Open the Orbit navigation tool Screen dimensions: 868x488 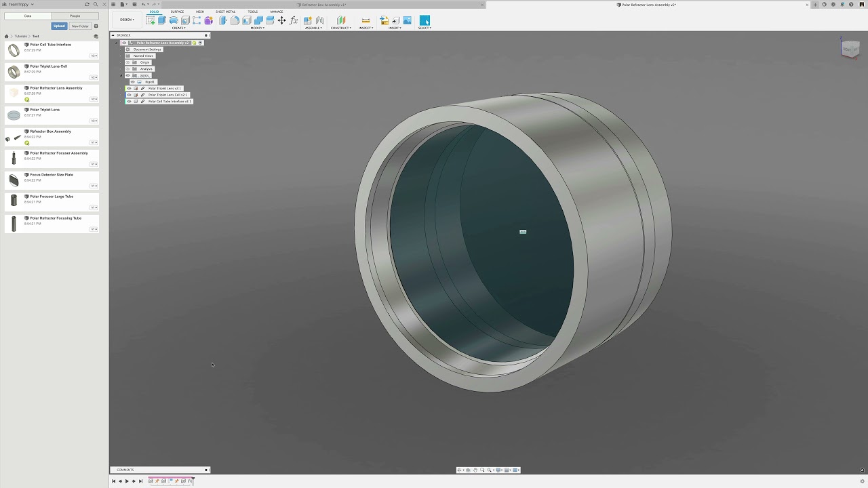pyautogui.click(x=459, y=470)
